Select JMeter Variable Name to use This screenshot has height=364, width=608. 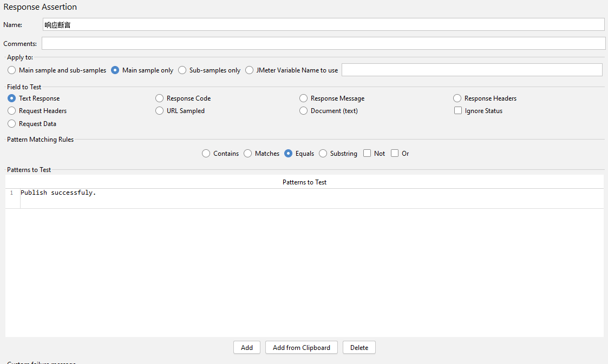[250, 70]
